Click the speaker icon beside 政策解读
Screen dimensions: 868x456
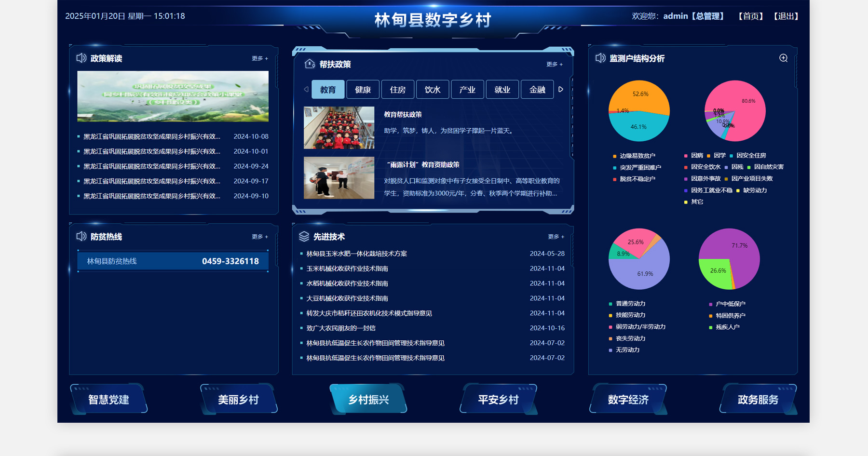point(81,58)
